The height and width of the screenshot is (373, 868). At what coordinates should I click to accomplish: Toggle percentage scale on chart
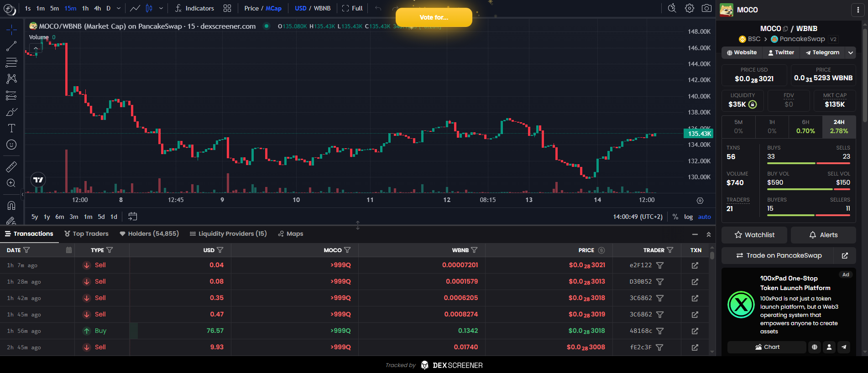point(675,217)
